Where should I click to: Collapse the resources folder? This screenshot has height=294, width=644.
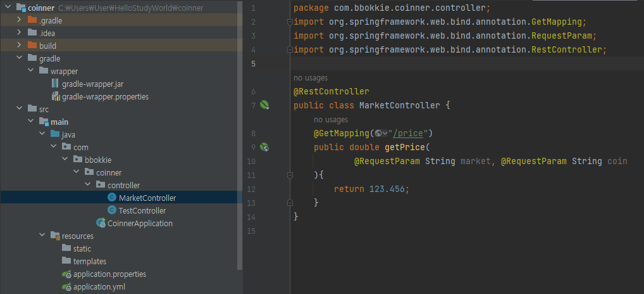tap(42, 236)
